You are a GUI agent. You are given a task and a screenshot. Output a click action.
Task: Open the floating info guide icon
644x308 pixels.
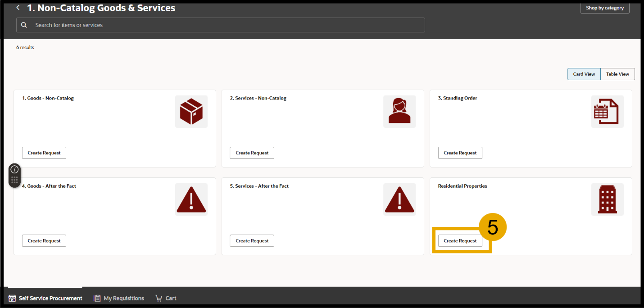pos(14,170)
